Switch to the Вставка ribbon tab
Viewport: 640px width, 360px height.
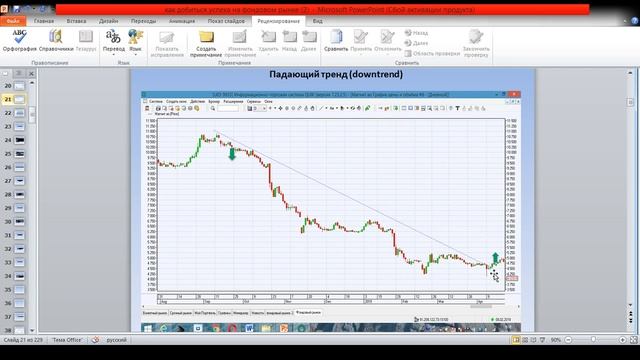76,21
